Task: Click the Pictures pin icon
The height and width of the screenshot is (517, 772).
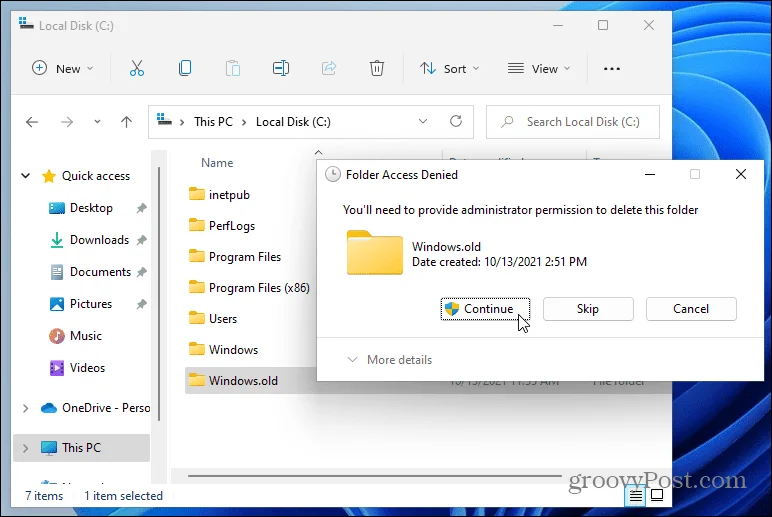Action: coord(142,304)
